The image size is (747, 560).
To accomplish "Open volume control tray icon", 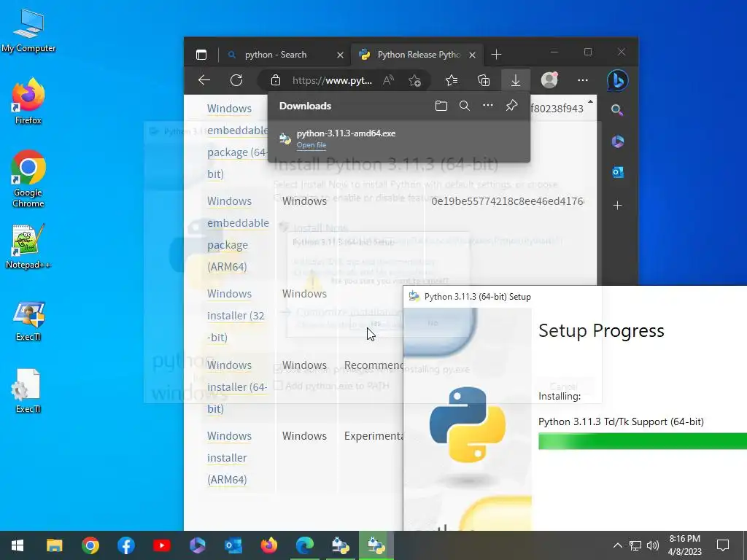I will (x=653, y=545).
